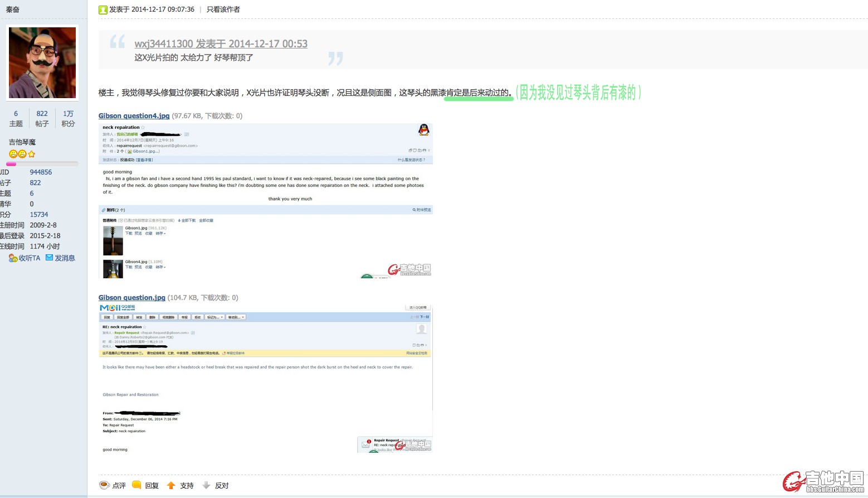
Task: Click the user level progress bar
Action: pyautogui.click(x=42, y=164)
